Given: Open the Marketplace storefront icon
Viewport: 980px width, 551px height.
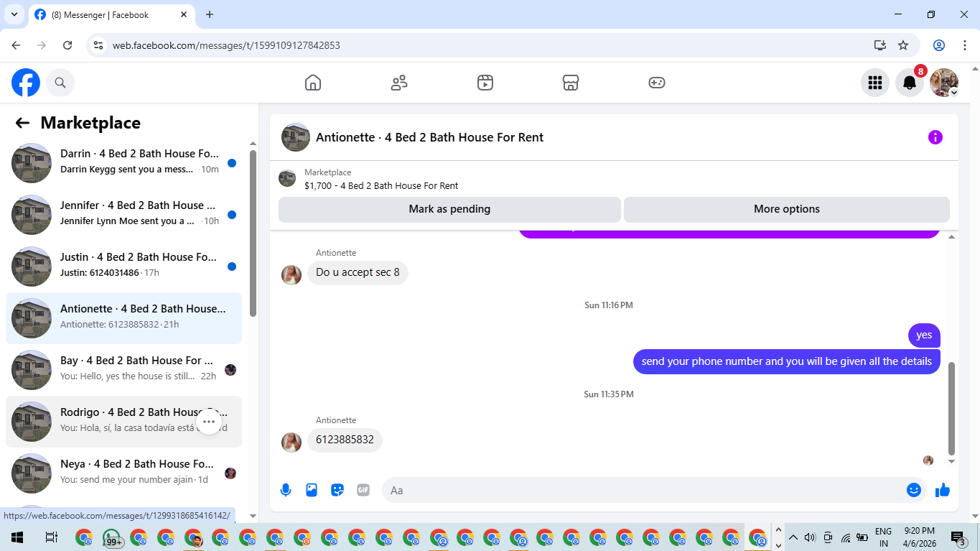Looking at the screenshot, I should click(571, 83).
